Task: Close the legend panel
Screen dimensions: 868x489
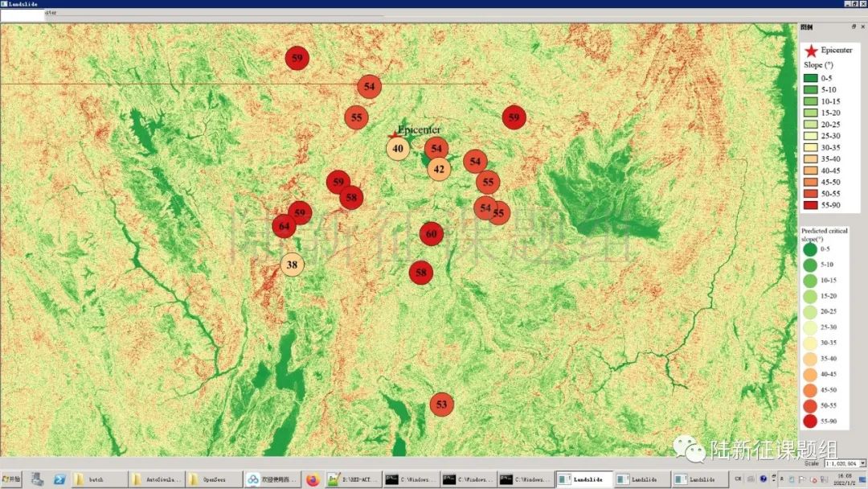Action: tap(862, 27)
